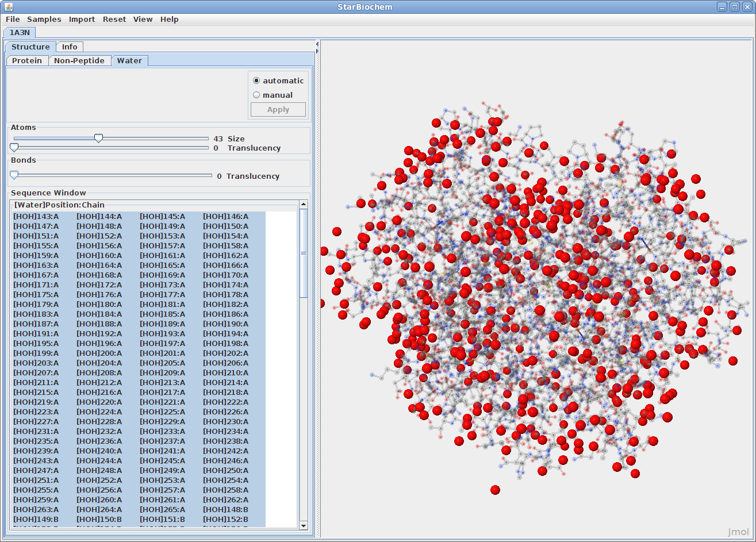Open the Samples menu
The image size is (756, 542).
coord(44,19)
